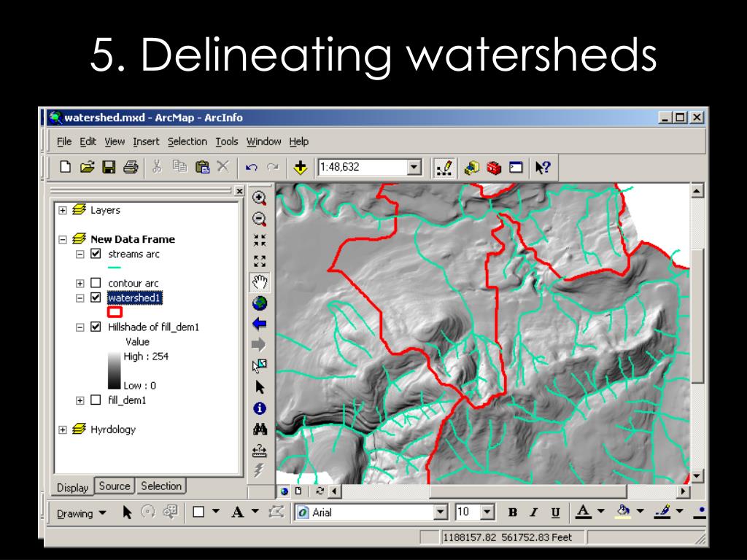This screenshot has height=560, width=747.
Task: Click the Print icon
Action: 131,167
